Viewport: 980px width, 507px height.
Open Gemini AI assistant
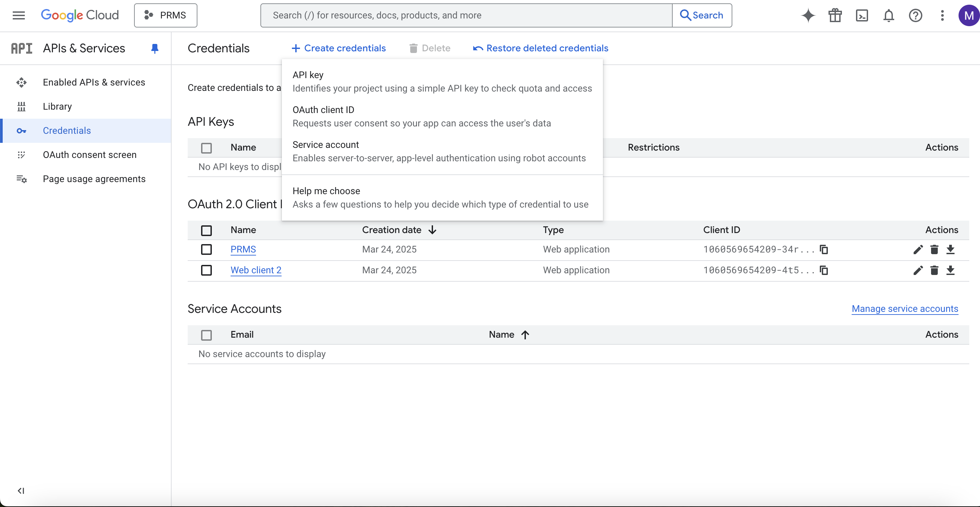click(808, 15)
